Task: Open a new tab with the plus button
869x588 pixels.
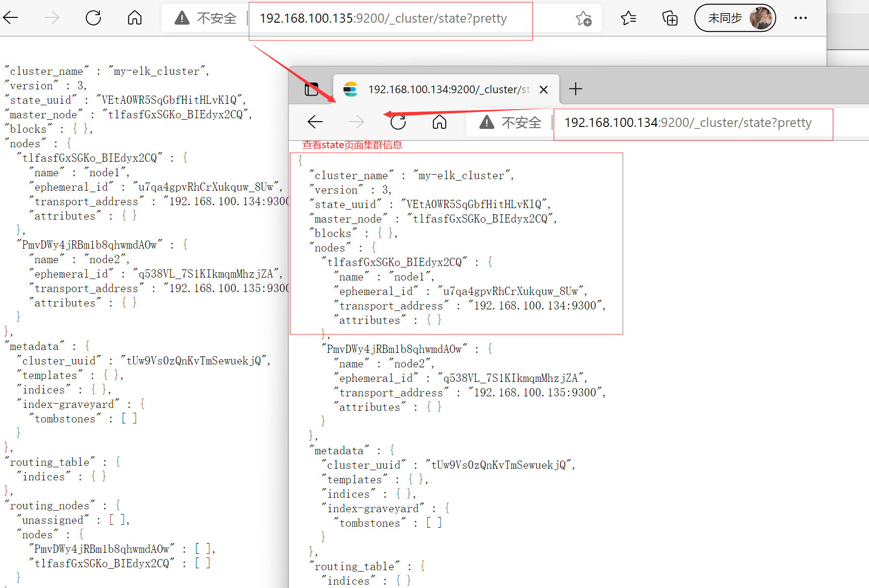Action: (x=575, y=89)
